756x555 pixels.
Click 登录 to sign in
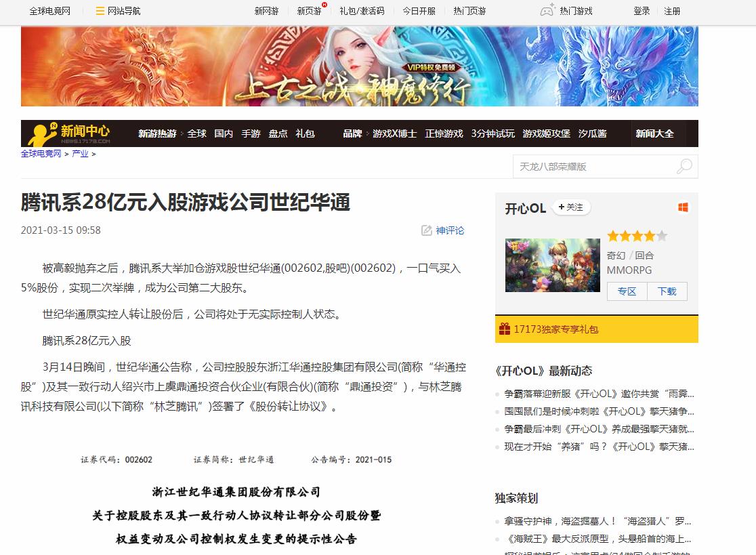click(642, 11)
